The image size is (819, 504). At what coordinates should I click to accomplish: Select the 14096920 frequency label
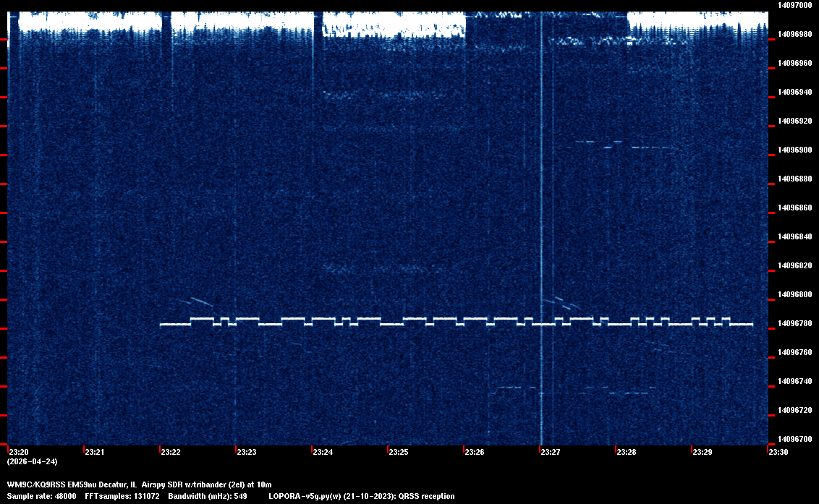click(x=795, y=121)
